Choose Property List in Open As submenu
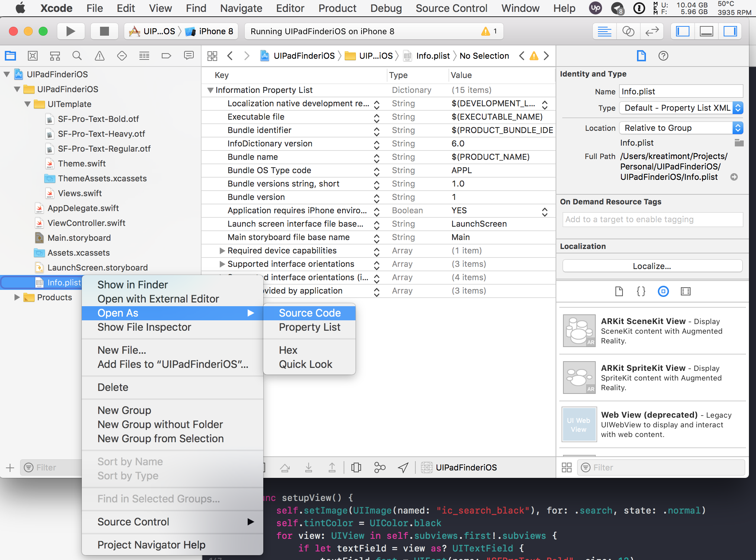Screen dimensions: 756x560 point(309,327)
